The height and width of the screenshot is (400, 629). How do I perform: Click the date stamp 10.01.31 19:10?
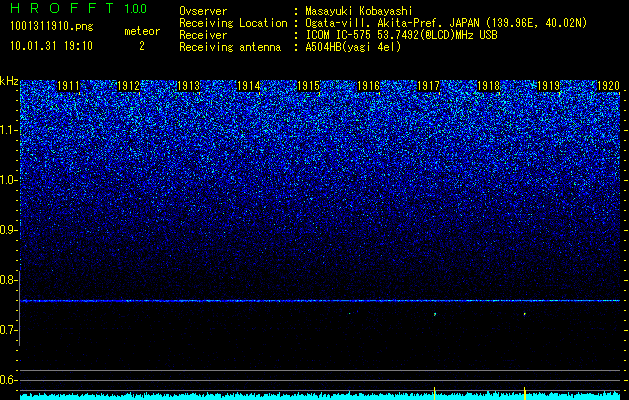tap(51, 46)
